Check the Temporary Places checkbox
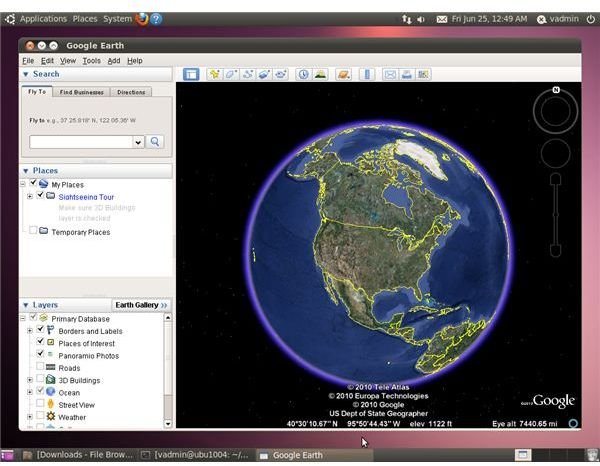Screen dimensions: 600x466 point(33,230)
